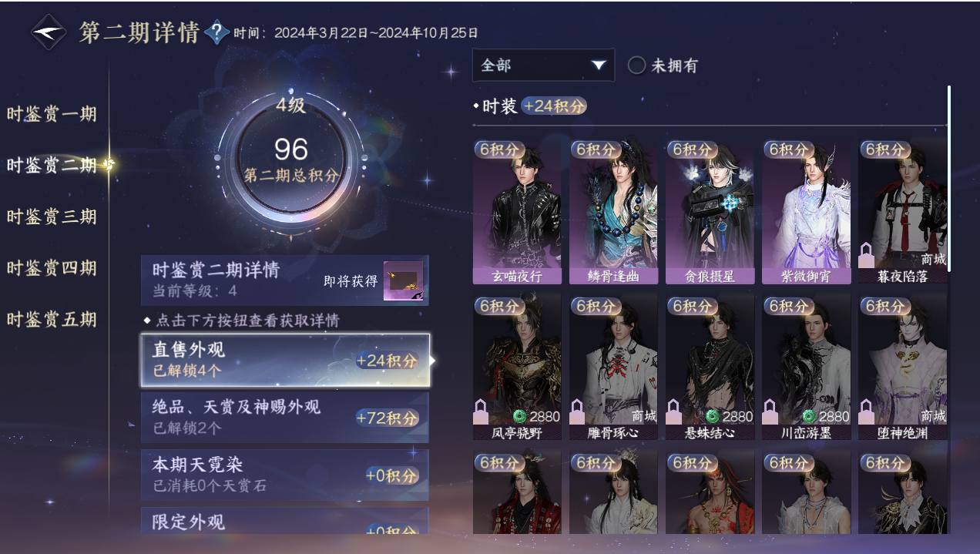The image size is (980, 554).
Task: Click the lock icon on 暮夜陷落 outfit
Action: 867,254
